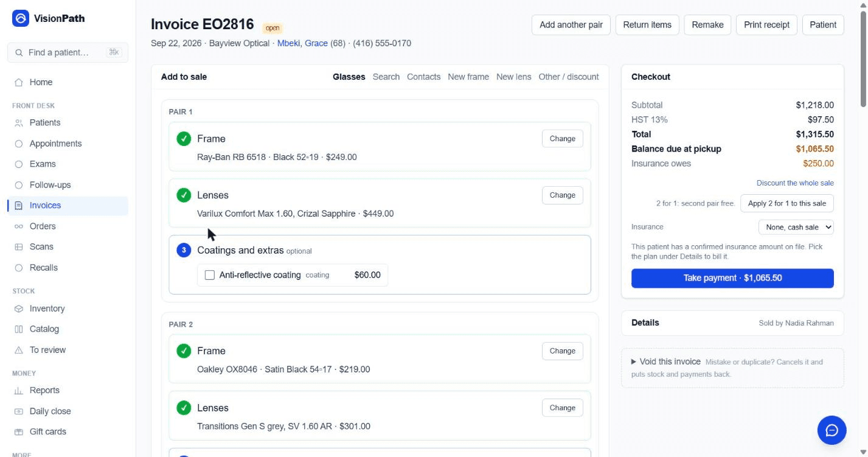This screenshot has height=457, width=868.
Task: Open the Insurance dropdown
Action: pyautogui.click(x=796, y=227)
